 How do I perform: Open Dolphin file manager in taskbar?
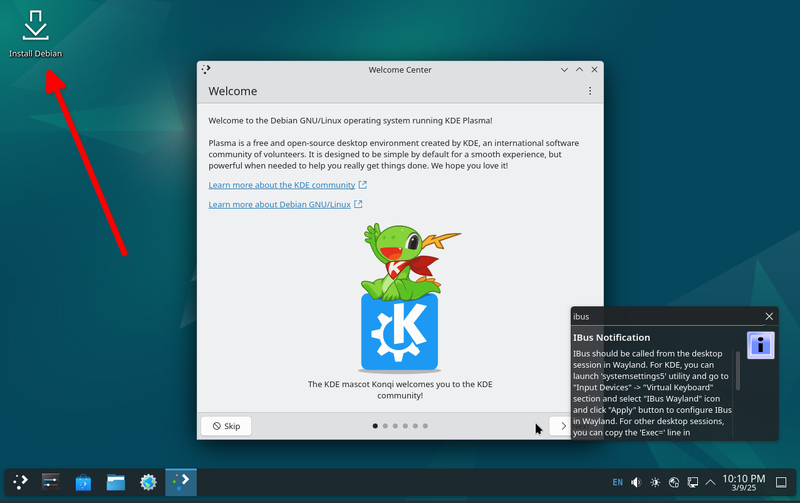(x=116, y=482)
